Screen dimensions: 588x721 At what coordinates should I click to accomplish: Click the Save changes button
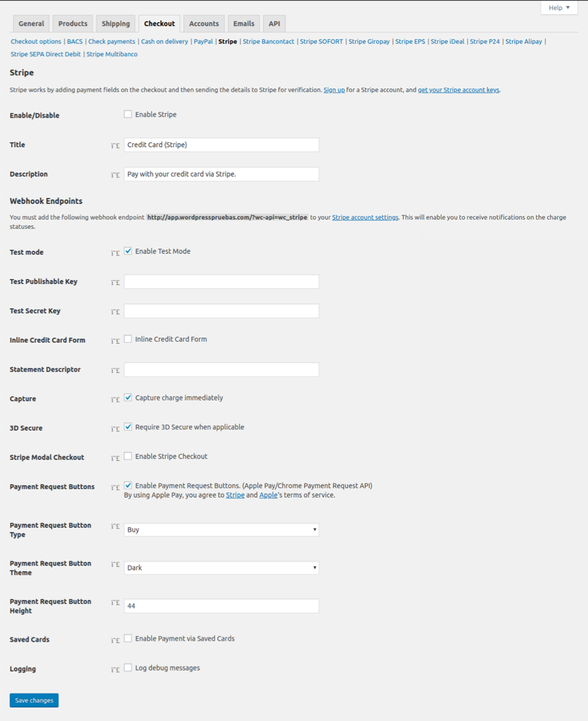(x=34, y=700)
